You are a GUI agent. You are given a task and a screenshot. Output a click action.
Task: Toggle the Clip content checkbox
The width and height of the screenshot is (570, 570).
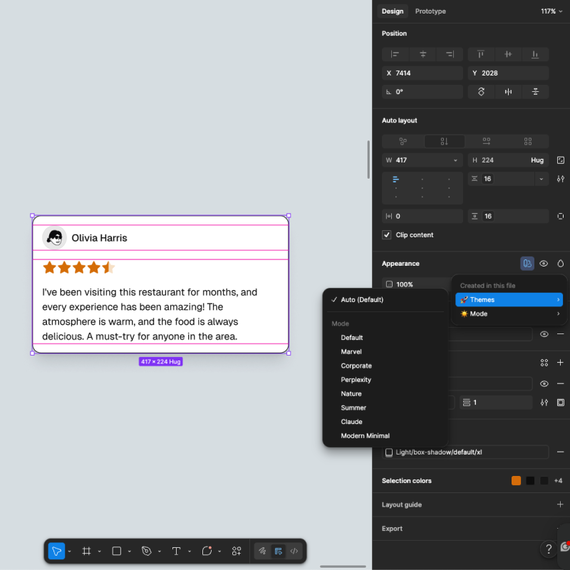386,235
